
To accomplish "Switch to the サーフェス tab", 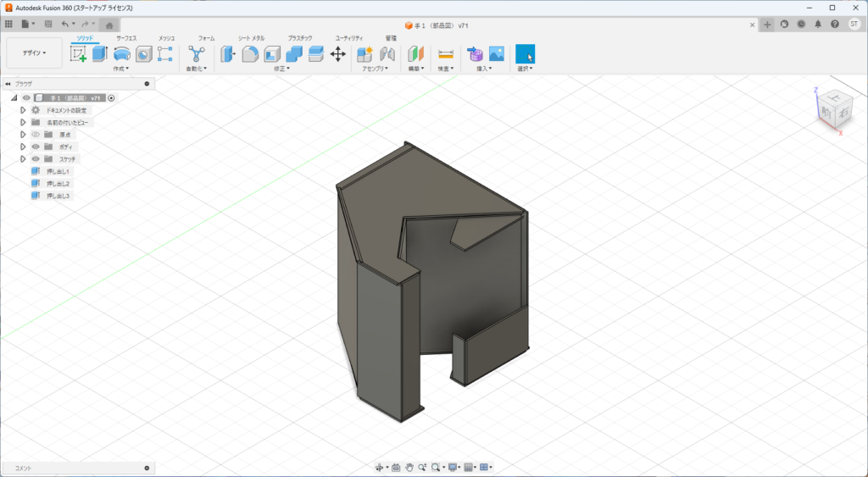I will [126, 38].
